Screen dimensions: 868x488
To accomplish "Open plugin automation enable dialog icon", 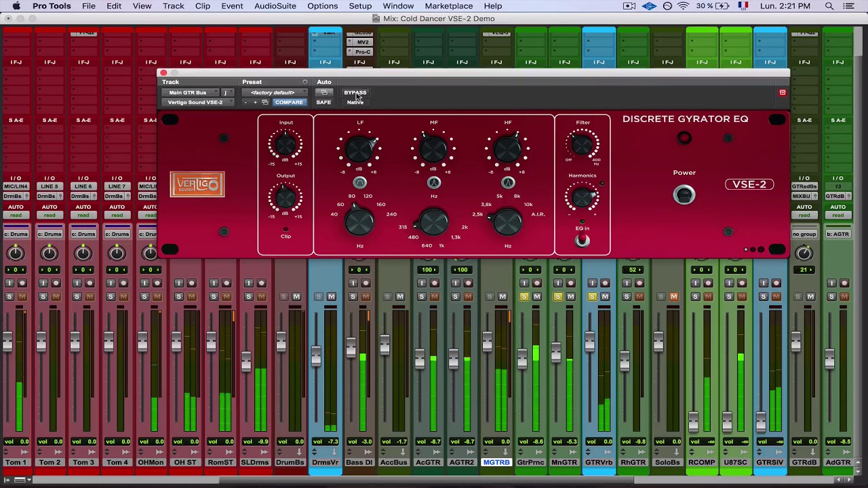I will 324,92.
